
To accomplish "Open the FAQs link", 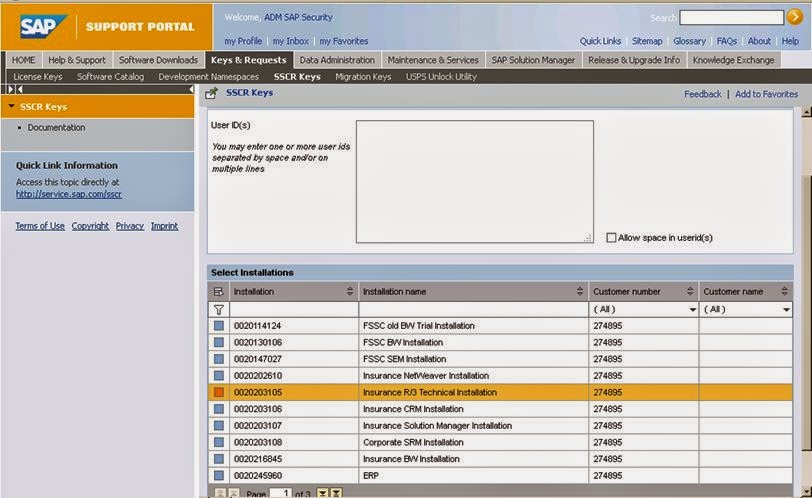I will point(727,41).
